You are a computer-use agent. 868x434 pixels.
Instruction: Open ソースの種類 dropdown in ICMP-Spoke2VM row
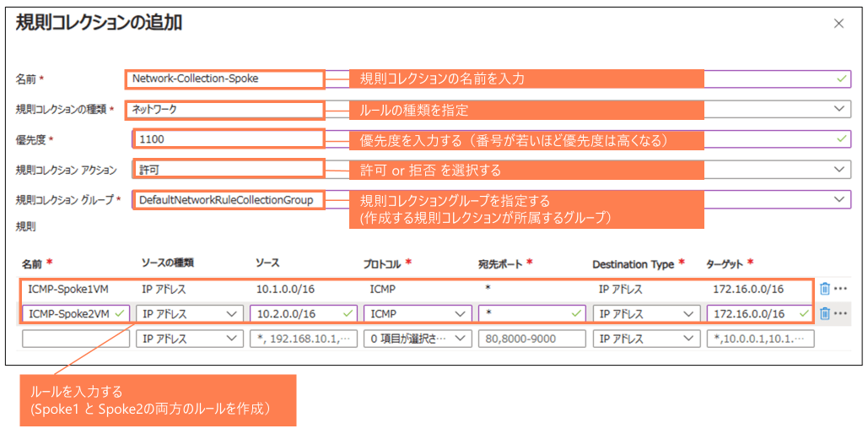[x=189, y=314]
